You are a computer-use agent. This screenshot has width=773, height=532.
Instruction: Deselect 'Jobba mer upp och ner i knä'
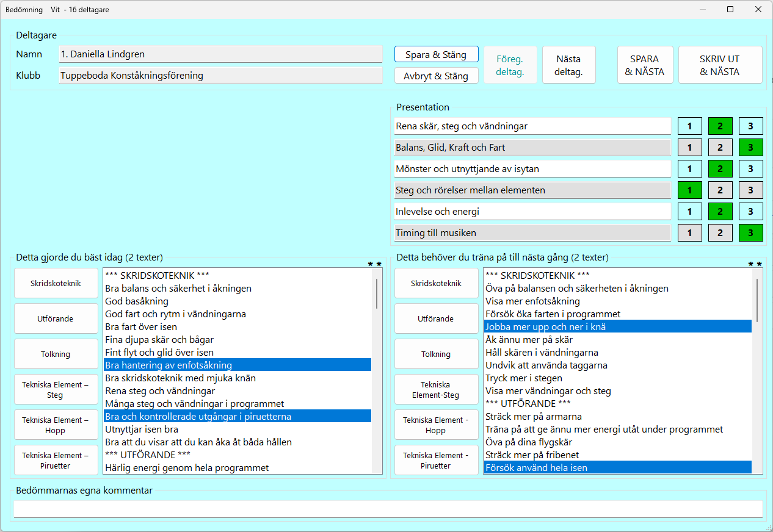point(618,326)
